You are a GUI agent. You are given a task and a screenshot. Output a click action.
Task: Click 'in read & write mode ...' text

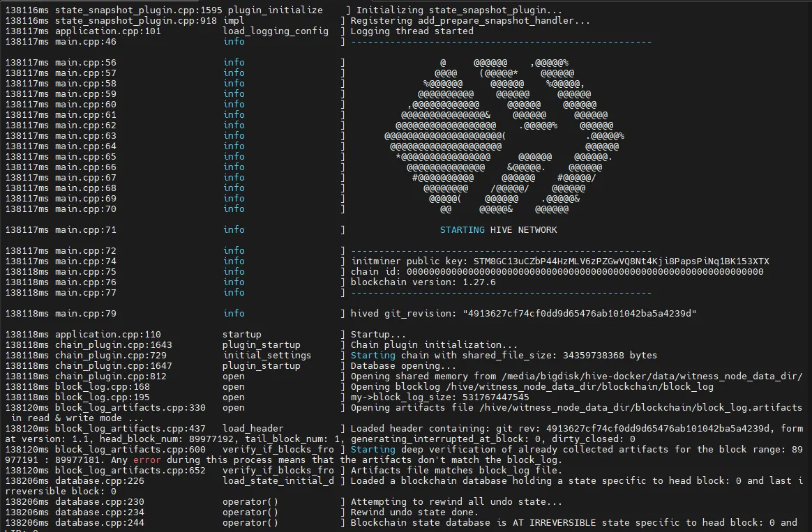tap(77, 418)
